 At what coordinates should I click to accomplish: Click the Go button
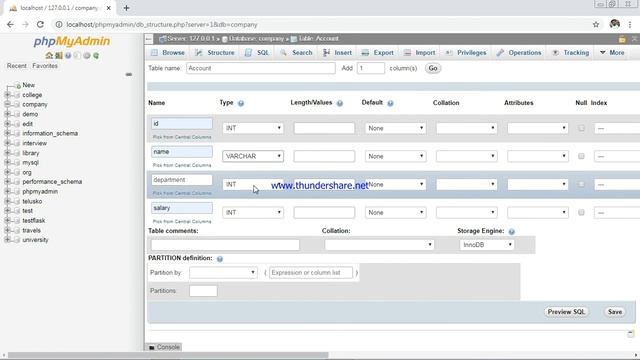(x=433, y=68)
